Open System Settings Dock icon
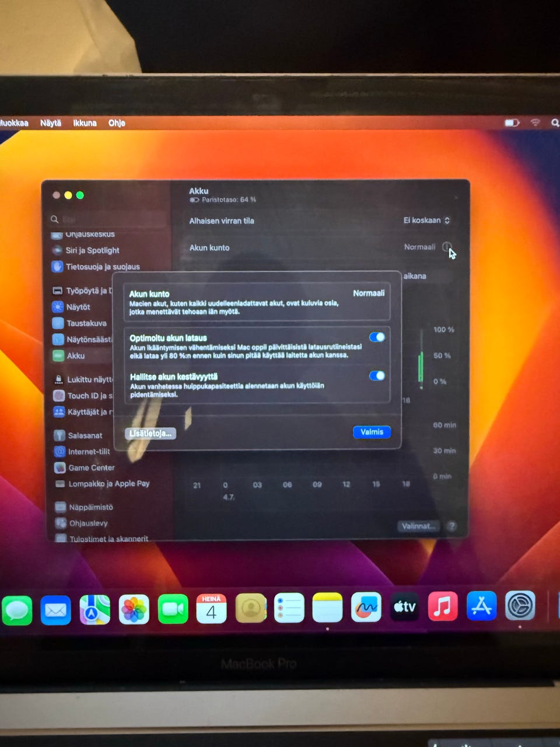The height and width of the screenshot is (747, 560). coord(520,605)
